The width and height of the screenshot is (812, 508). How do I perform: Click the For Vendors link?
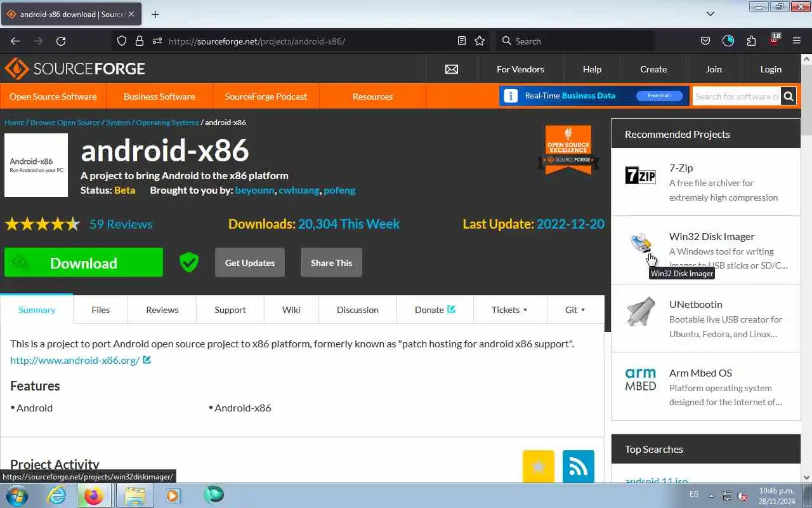point(520,69)
